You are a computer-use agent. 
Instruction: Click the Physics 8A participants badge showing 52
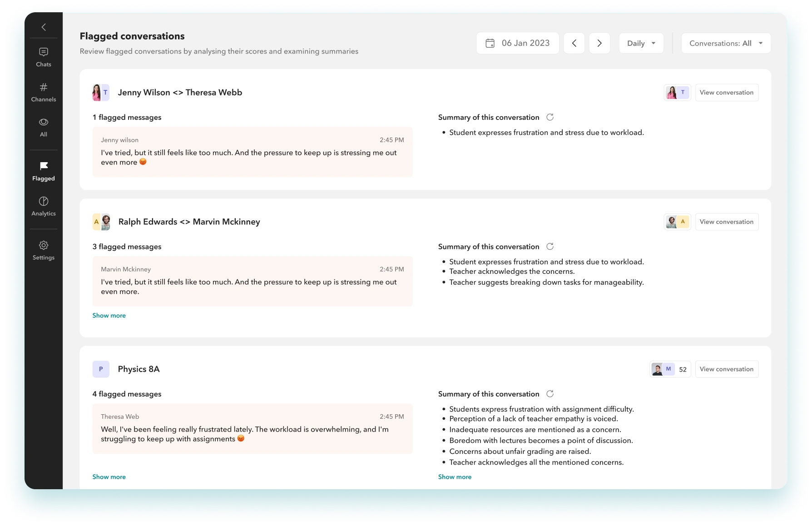pos(670,369)
